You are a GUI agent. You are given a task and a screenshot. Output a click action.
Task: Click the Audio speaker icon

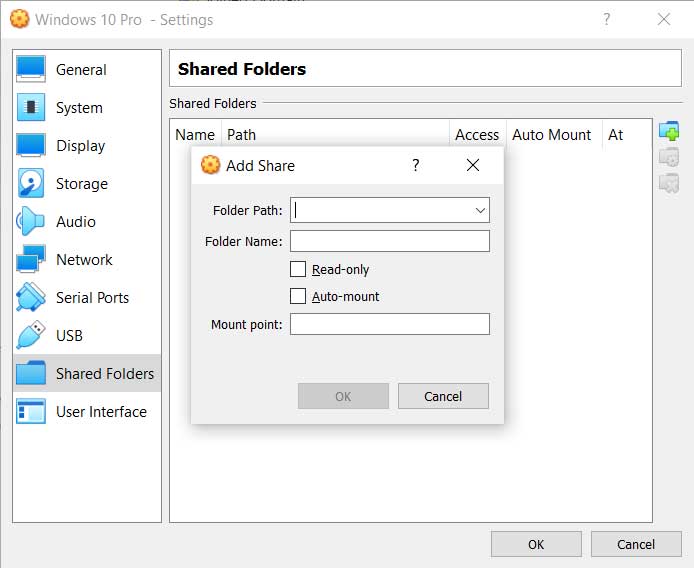coord(31,221)
